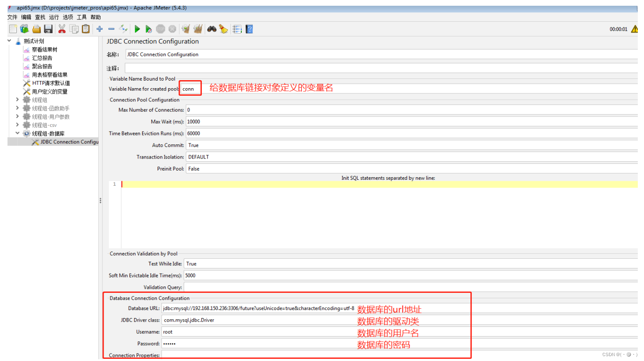Screen dimensions: 644x361
Task: Click Time Between Eviction Runs field
Action: (412, 133)
